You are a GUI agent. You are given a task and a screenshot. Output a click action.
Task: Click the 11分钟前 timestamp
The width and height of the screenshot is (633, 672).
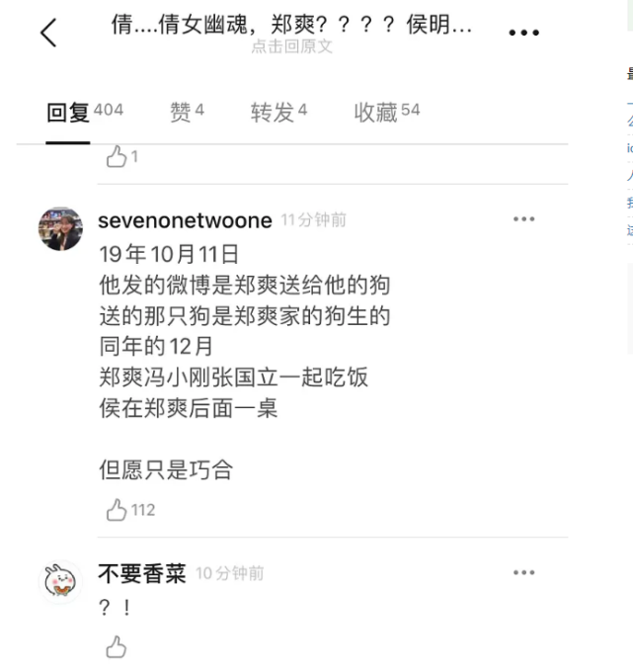click(x=313, y=220)
